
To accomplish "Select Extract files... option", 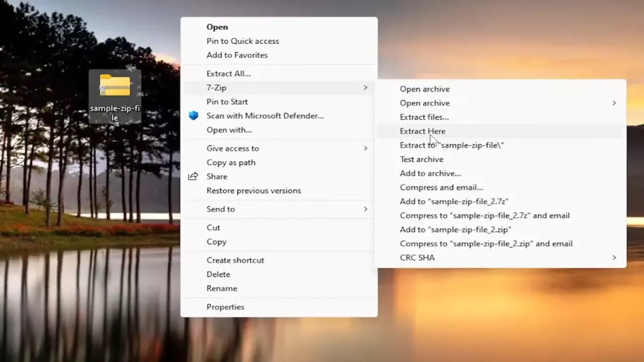I will (424, 117).
